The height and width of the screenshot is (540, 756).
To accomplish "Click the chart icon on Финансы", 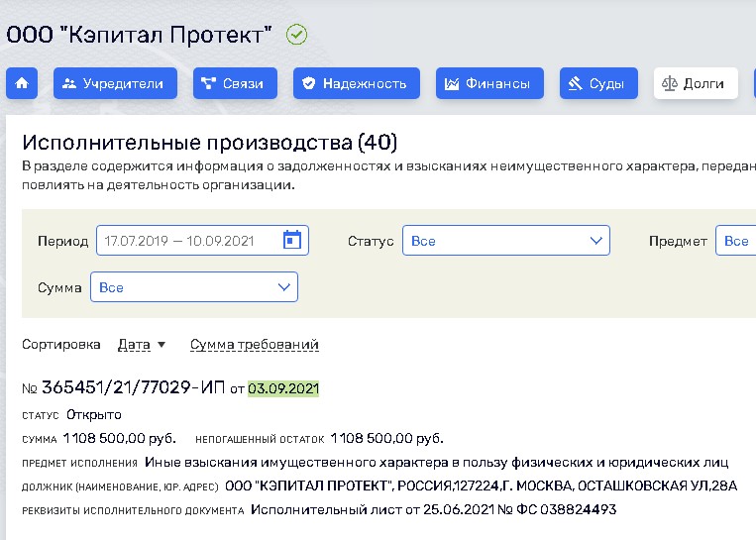I will (x=452, y=84).
